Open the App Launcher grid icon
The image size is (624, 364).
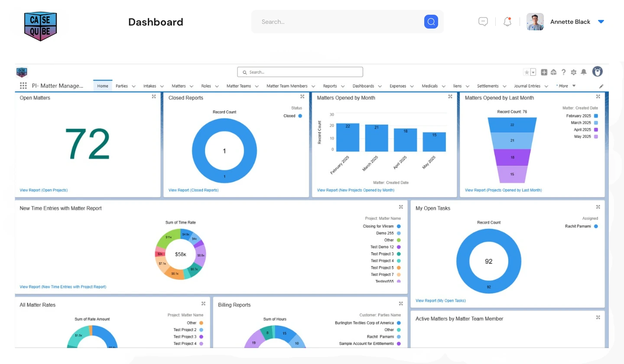coord(23,86)
